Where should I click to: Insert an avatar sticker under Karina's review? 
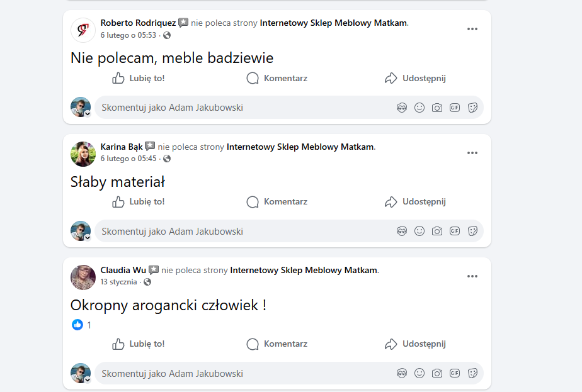402,231
